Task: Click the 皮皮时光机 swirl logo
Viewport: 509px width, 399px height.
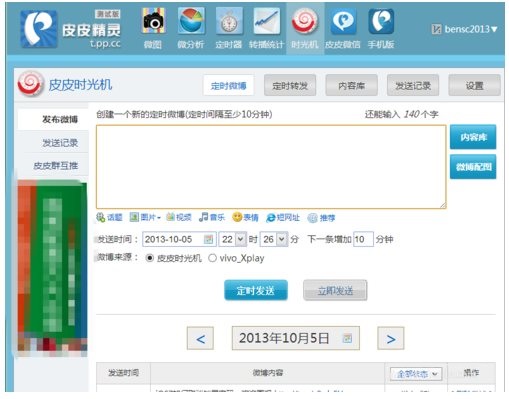Action: (30, 83)
